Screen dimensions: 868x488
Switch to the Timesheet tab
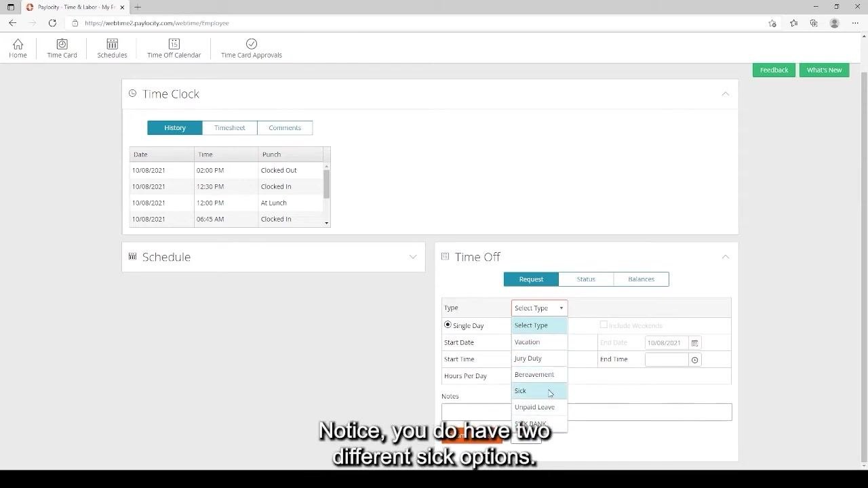(x=230, y=127)
